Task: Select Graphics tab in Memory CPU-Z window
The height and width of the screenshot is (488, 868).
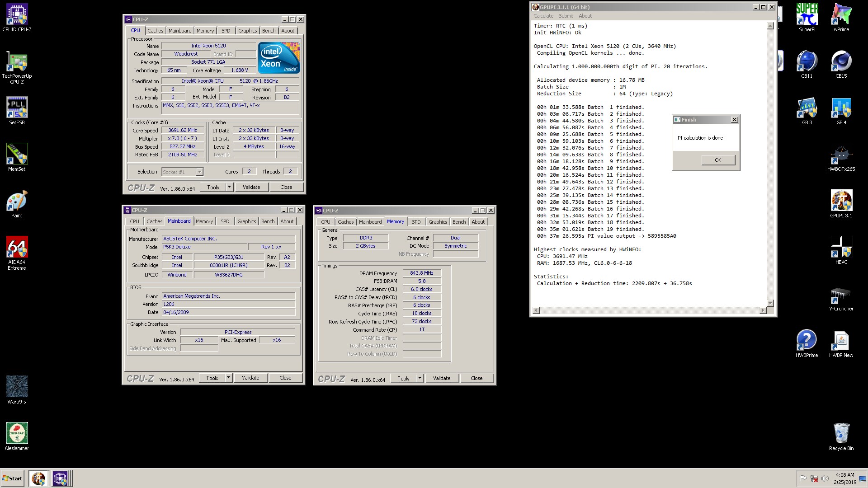Action: click(x=438, y=222)
